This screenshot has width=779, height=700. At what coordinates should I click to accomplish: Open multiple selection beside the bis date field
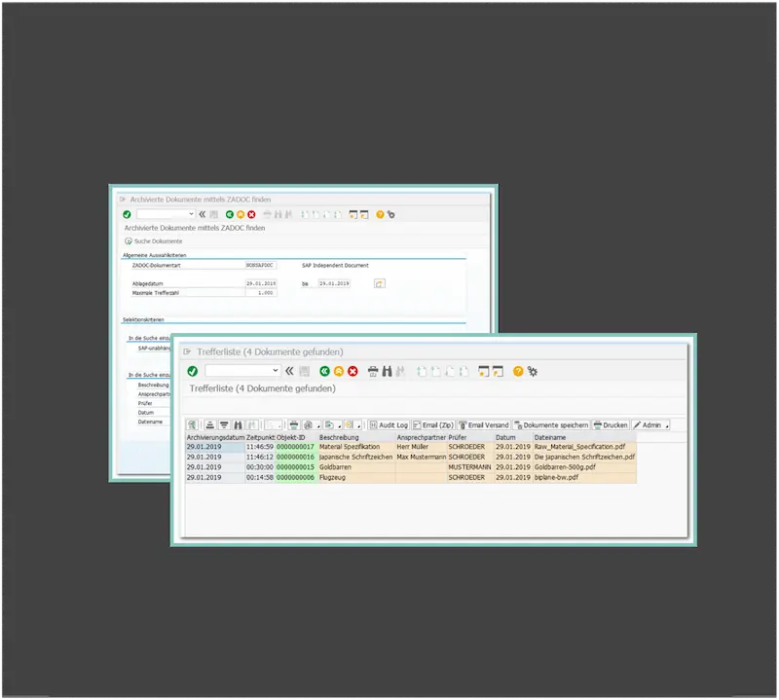pos(379,284)
